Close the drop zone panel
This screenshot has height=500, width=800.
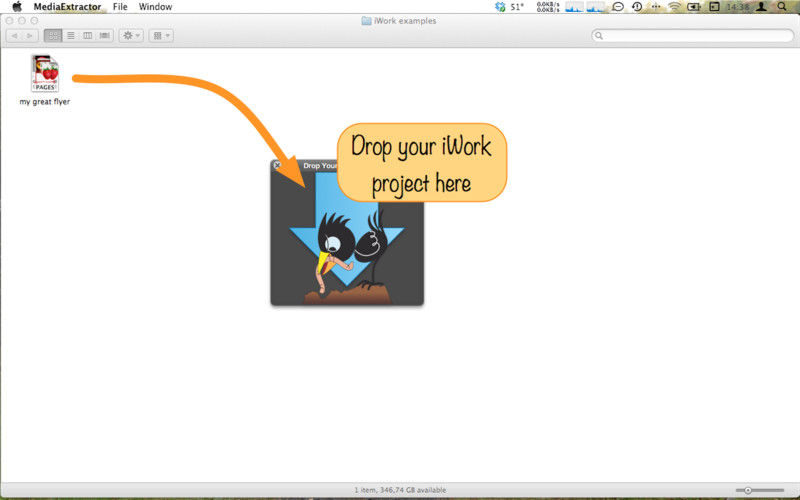pyautogui.click(x=277, y=165)
